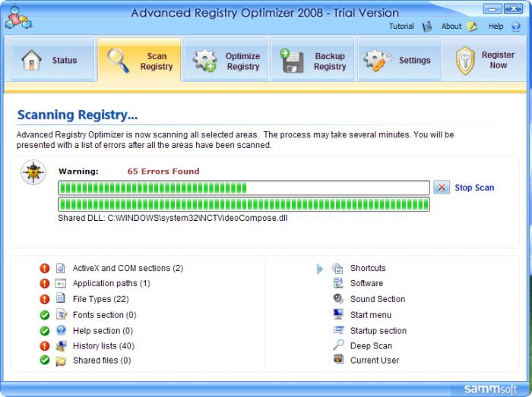Open the Optimize Registry tab

(x=226, y=60)
